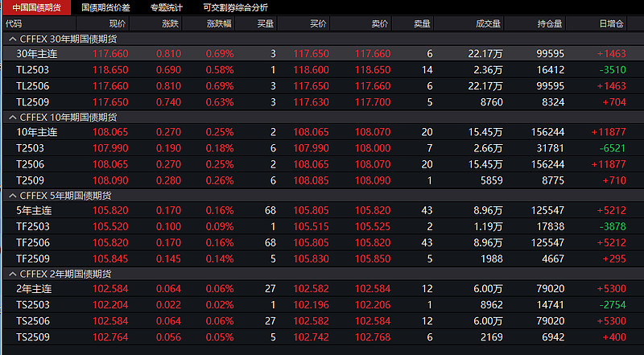
Task: Click T2503 position change -6521
Action: 613,148
